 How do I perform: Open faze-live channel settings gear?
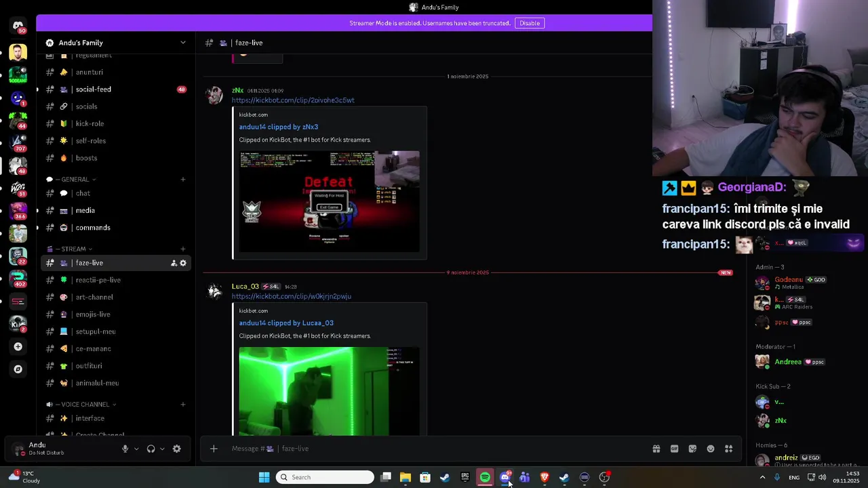pos(183,263)
